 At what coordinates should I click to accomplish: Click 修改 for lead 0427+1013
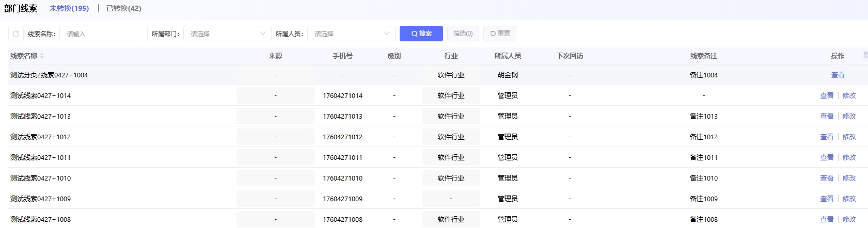[849, 116]
